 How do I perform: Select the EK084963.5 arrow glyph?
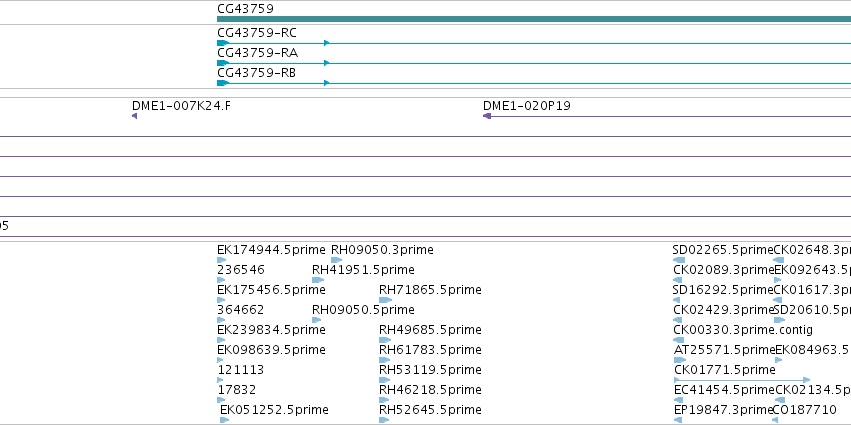(779, 360)
